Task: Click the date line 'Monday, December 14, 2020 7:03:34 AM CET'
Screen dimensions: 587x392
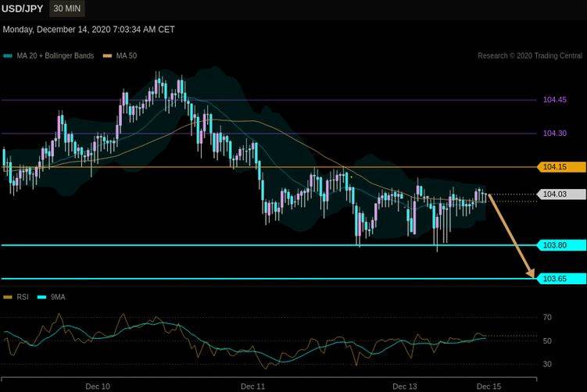Action: pyautogui.click(x=89, y=30)
